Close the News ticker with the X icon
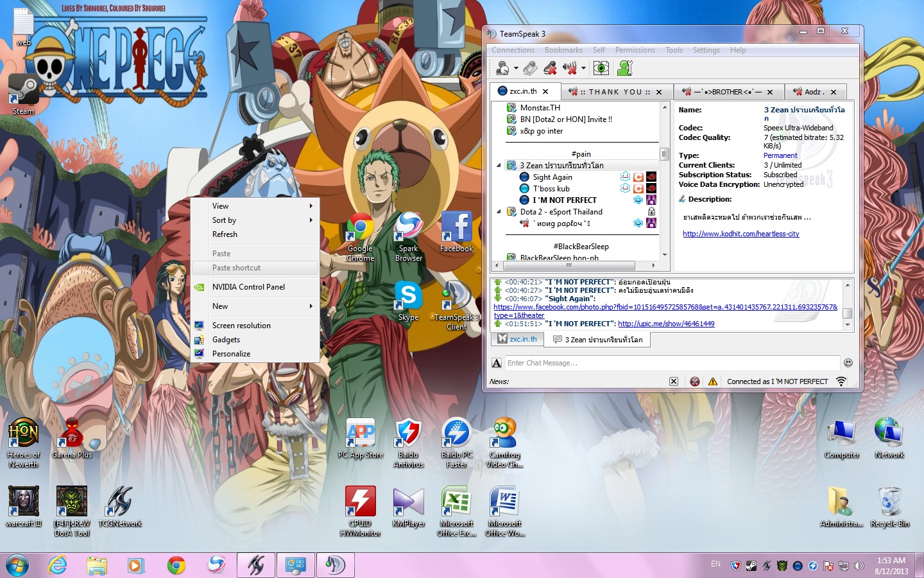Viewport: 924px width, 578px height. click(674, 381)
